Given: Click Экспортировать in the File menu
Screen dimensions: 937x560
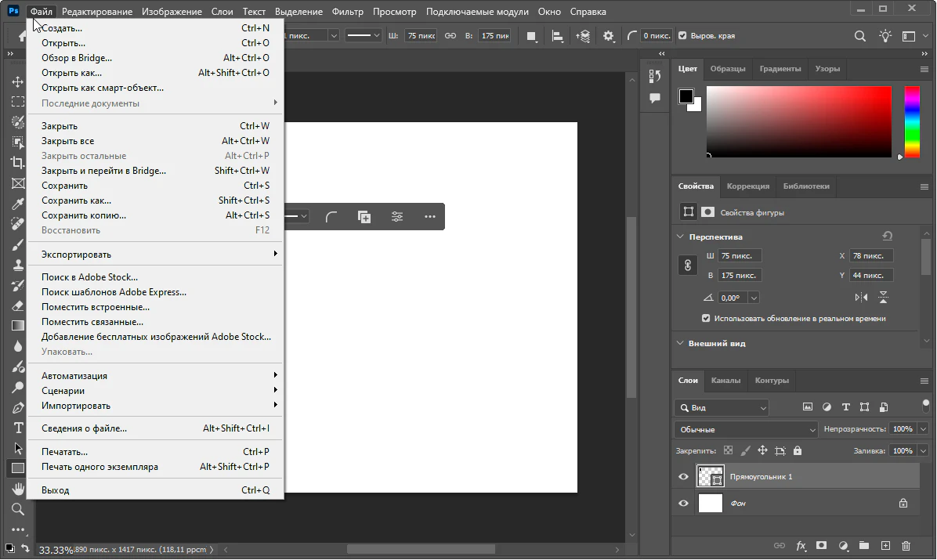Looking at the screenshot, I should (x=77, y=255).
